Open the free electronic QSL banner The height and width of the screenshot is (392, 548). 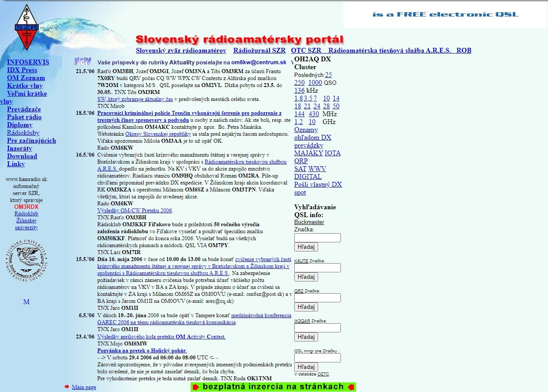(445, 15)
